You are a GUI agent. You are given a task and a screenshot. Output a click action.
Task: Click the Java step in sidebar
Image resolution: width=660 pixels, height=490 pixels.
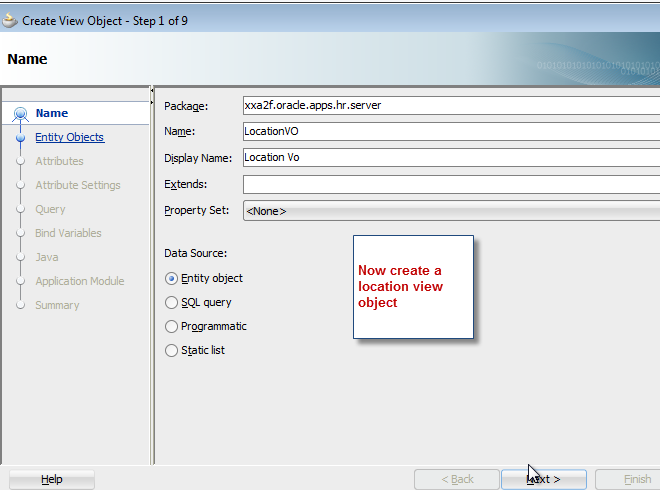click(x=47, y=257)
